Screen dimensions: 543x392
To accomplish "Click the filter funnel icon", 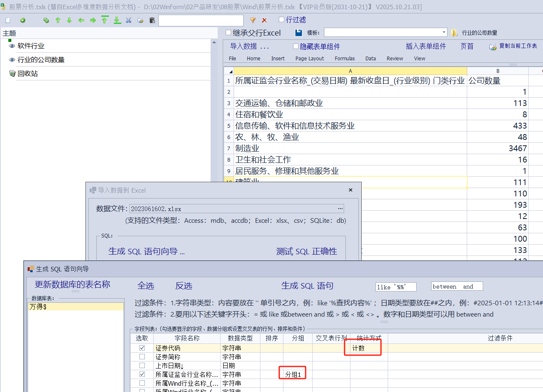I will tap(252, 20).
